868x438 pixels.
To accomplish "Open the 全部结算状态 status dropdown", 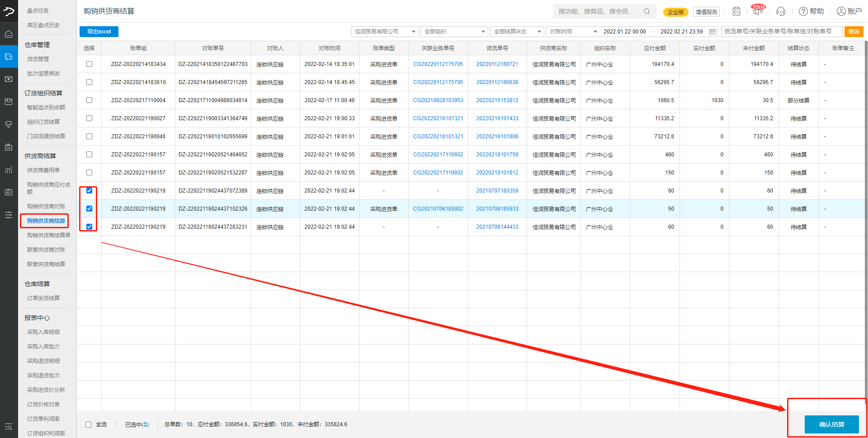I will coord(517,32).
